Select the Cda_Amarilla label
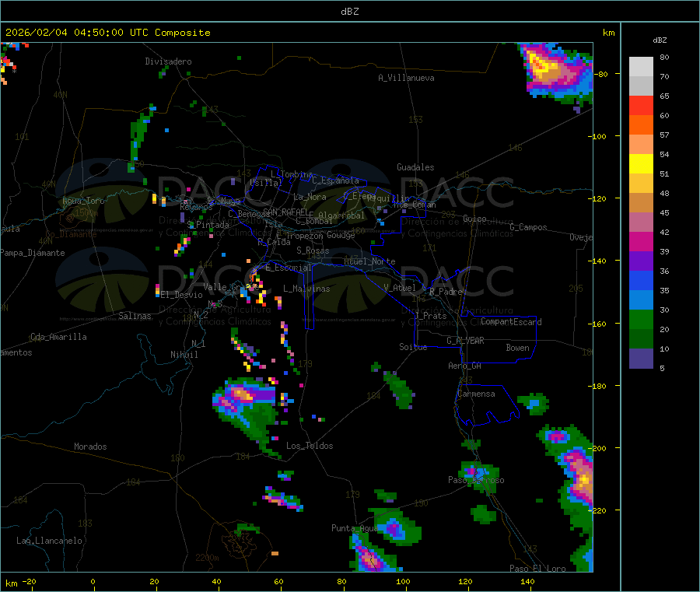700x592 pixels. tap(58, 337)
